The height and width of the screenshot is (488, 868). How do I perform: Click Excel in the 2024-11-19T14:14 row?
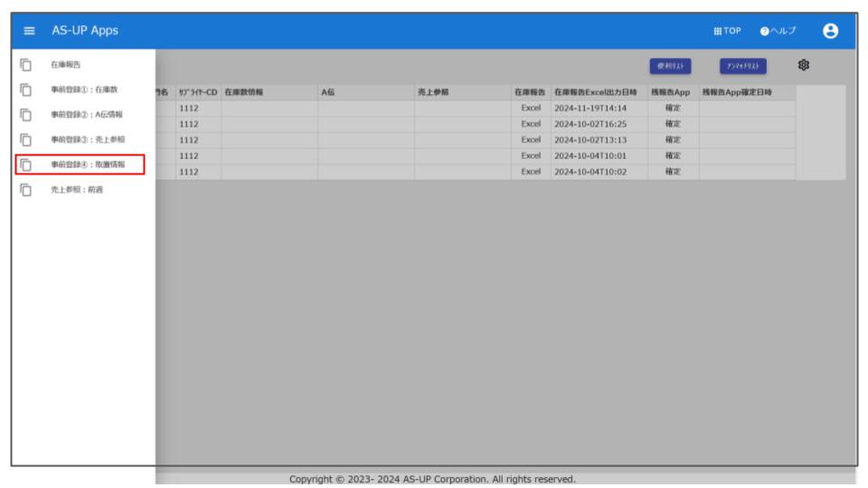point(531,108)
